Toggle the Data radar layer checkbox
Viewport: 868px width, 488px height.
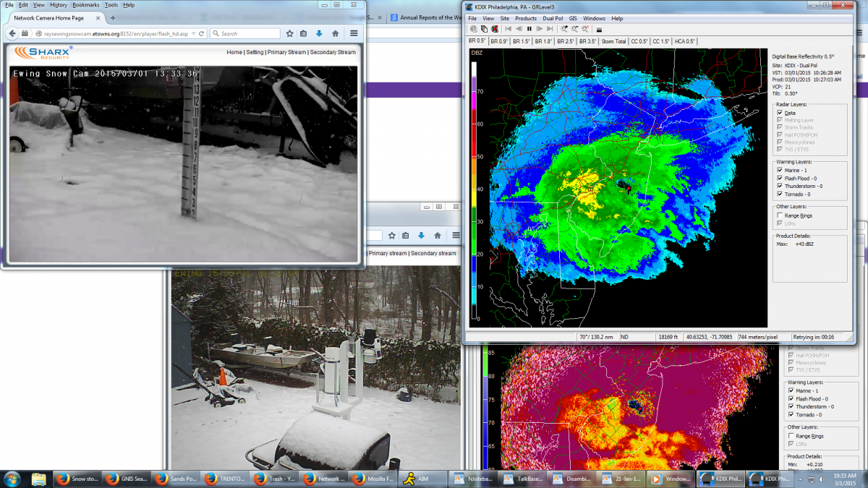point(780,113)
